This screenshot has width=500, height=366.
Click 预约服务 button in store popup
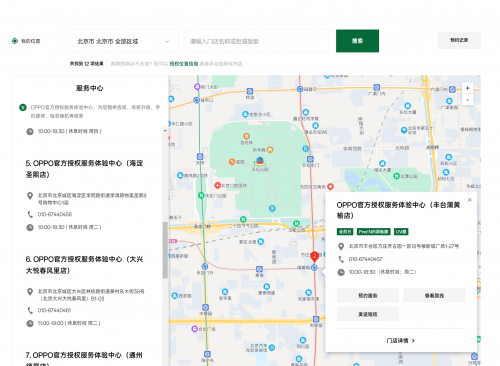(368, 295)
